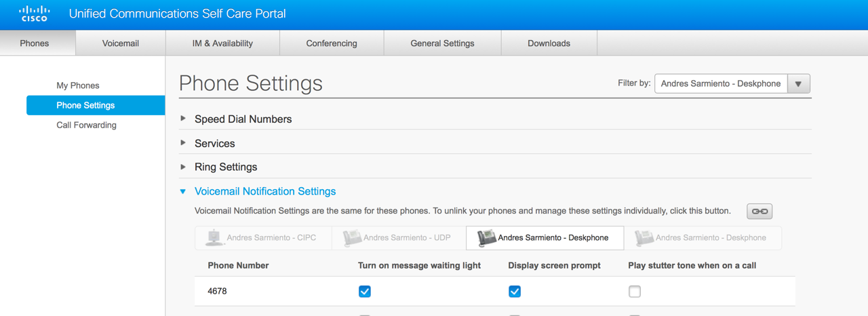868x316 pixels.
Task: Click the unlink phones chain icon button
Action: pyautogui.click(x=759, y=212)
